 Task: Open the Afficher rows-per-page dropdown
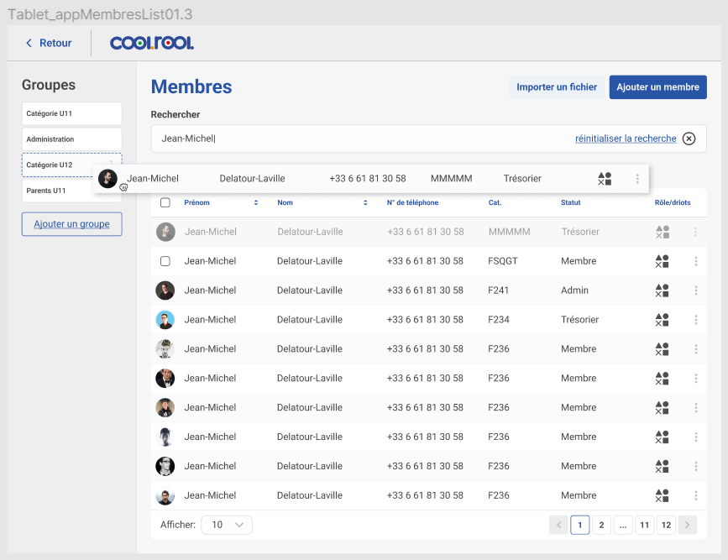tap(227, 524)
